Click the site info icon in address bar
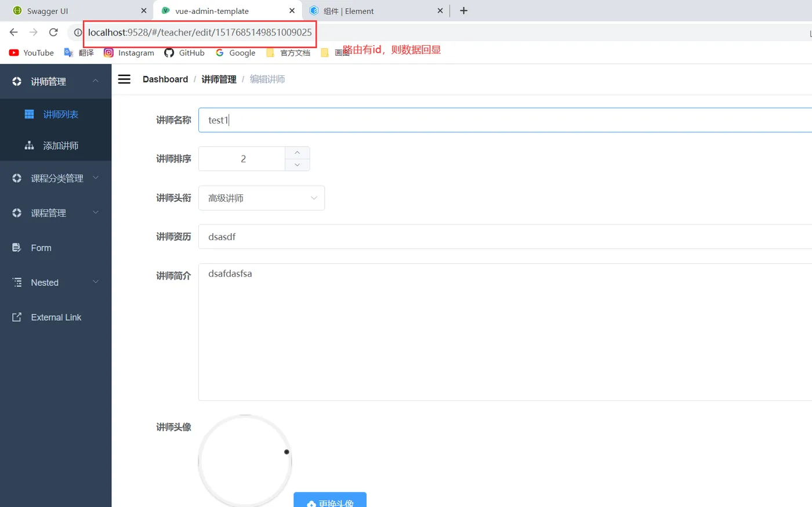This screenshot has height=507, width=812. [x=78, y=32]
